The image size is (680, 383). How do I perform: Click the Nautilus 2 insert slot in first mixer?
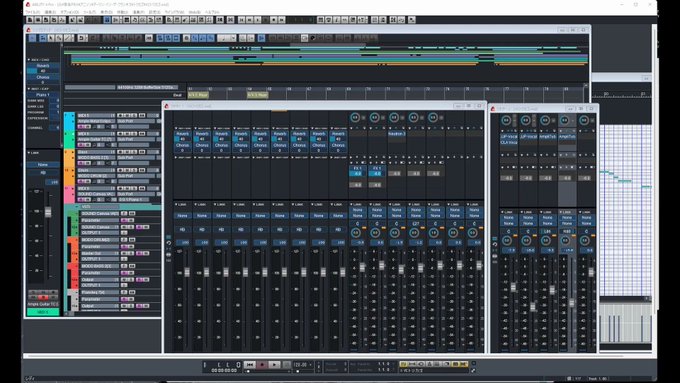click(396, 134)
